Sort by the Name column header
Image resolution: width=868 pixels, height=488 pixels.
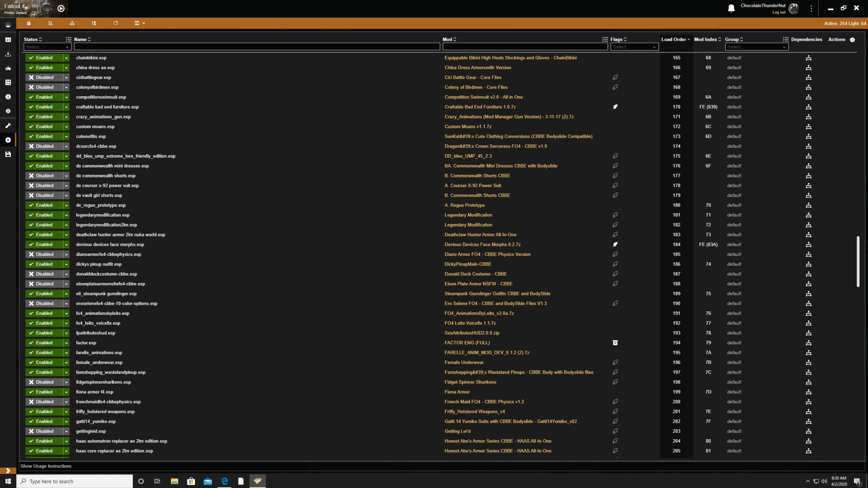82,40
